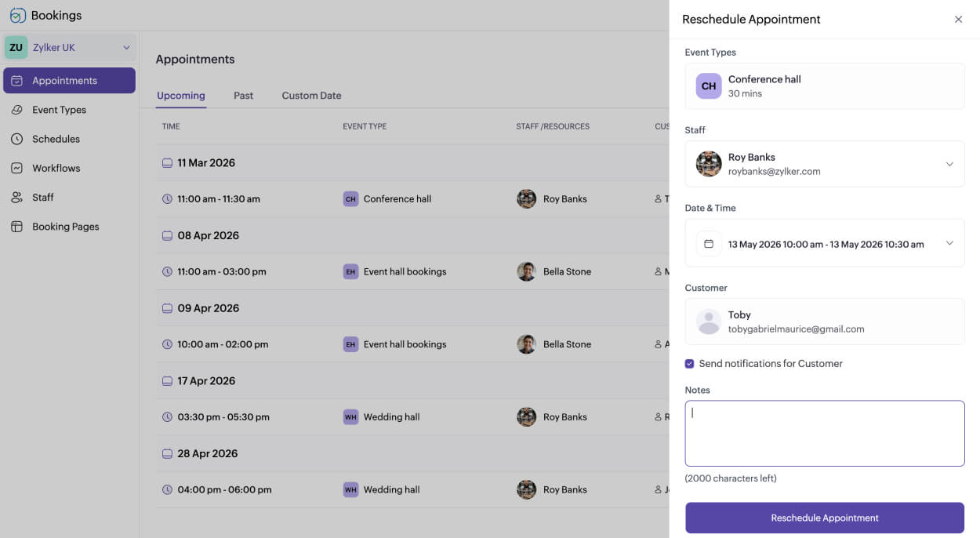Click the clock icon next to 11:00 am slot
The height and width of the screenshot is (538, 980).
[x=167, y=198]
